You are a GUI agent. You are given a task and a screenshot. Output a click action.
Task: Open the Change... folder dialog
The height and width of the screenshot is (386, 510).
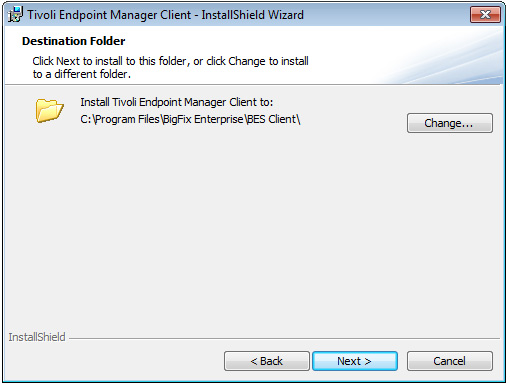(x=450, y=123)
